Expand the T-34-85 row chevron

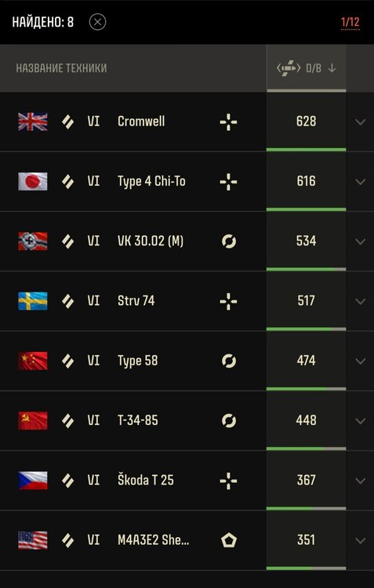(361, 421)
